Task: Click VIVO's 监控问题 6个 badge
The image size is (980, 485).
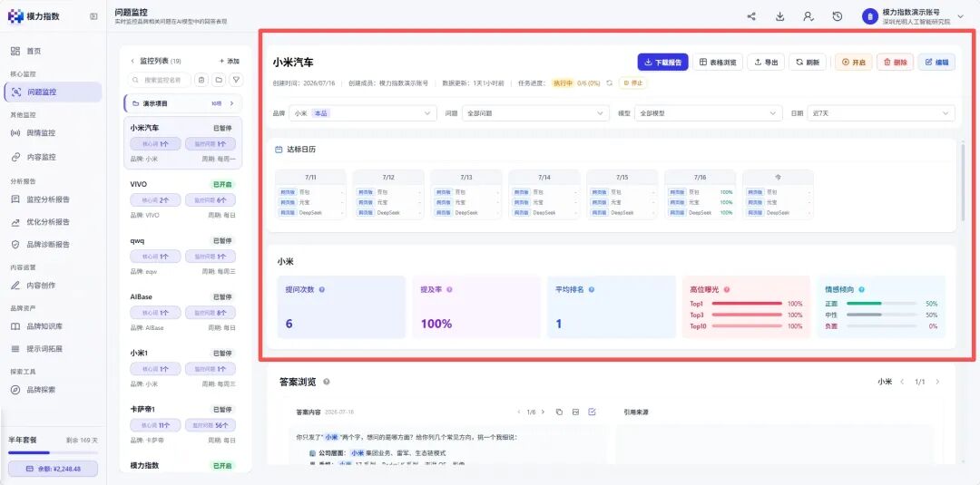Action: pyautogui.click(x=211, y=200)
